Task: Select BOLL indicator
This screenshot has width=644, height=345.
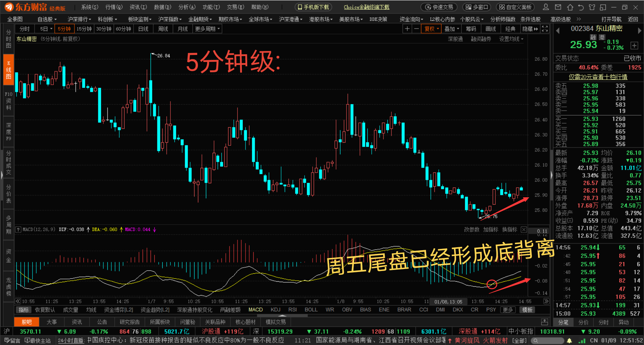Action: (x=311, y=309)
